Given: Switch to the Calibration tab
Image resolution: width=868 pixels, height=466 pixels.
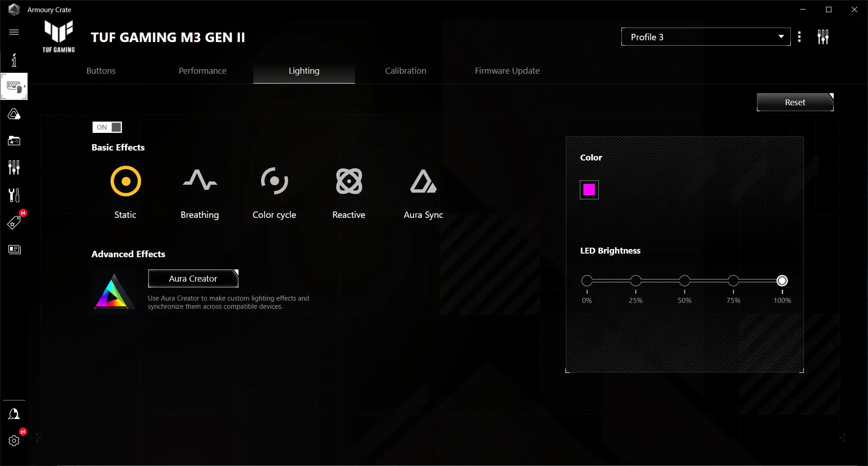Looking at the screenshot, I should (x=406, y=71).
